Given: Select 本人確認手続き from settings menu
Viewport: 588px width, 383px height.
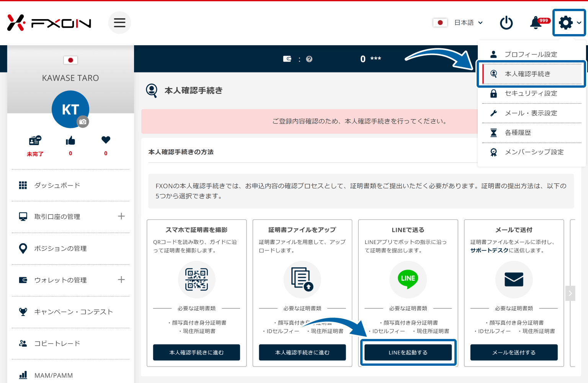Looking at the screenshot, I should [532, 74].
